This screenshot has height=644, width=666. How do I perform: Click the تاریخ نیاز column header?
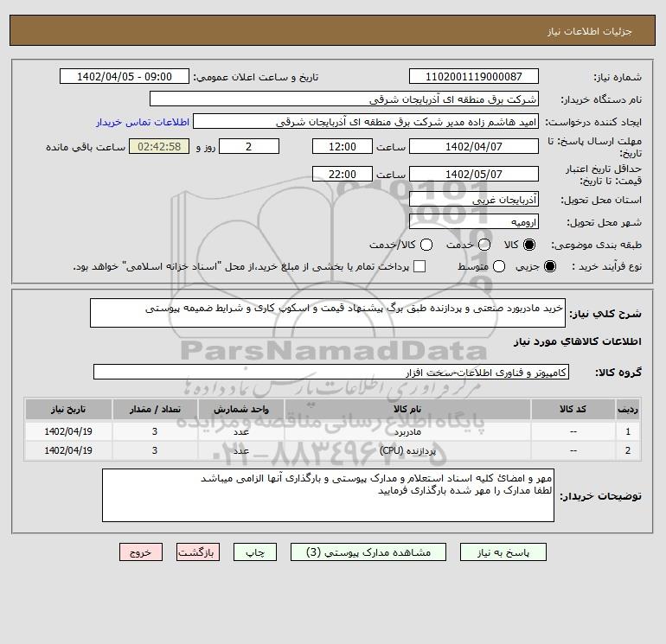pyautogui.click(x=68, y=409)
